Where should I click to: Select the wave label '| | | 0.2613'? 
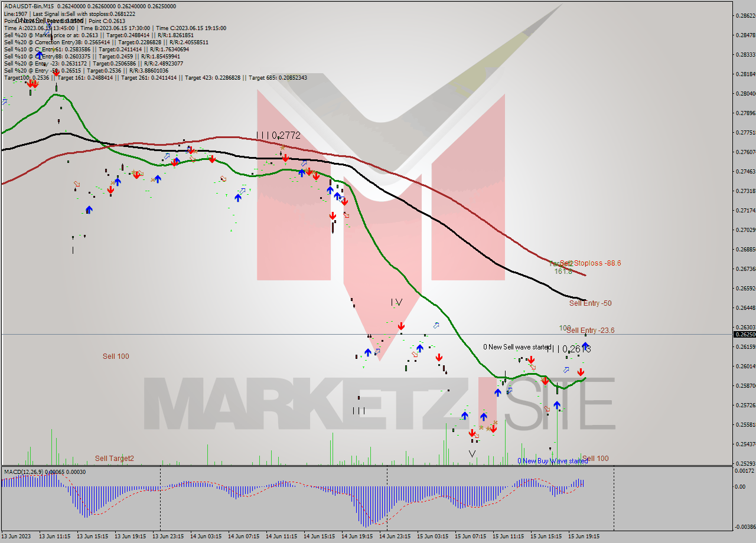coord(569,349)
